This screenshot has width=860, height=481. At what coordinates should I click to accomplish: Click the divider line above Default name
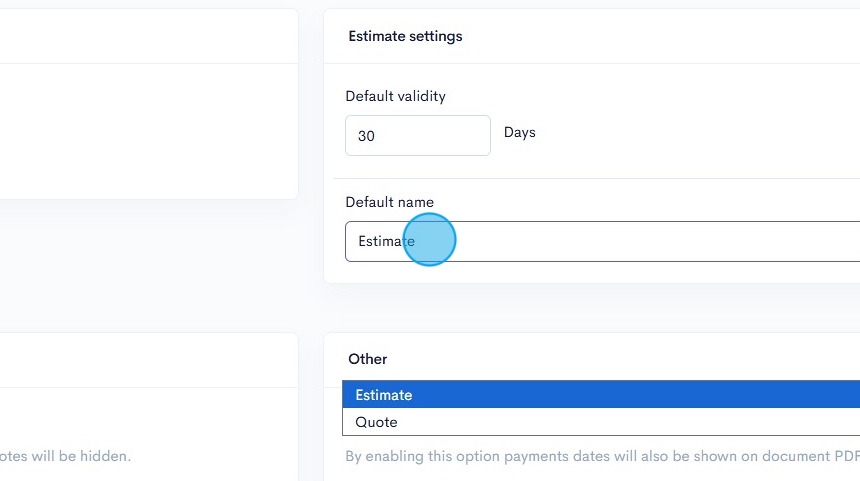[x=600, y=179]
